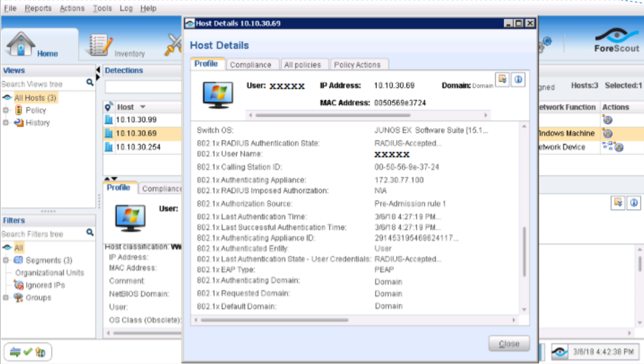Open the Policy Actions tab

[x=357, y=65]
